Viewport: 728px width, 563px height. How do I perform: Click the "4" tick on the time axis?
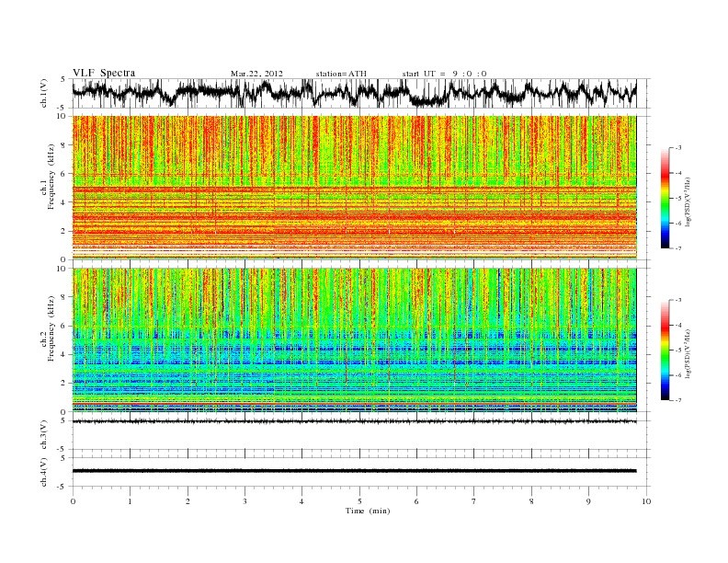coord(301,501)
